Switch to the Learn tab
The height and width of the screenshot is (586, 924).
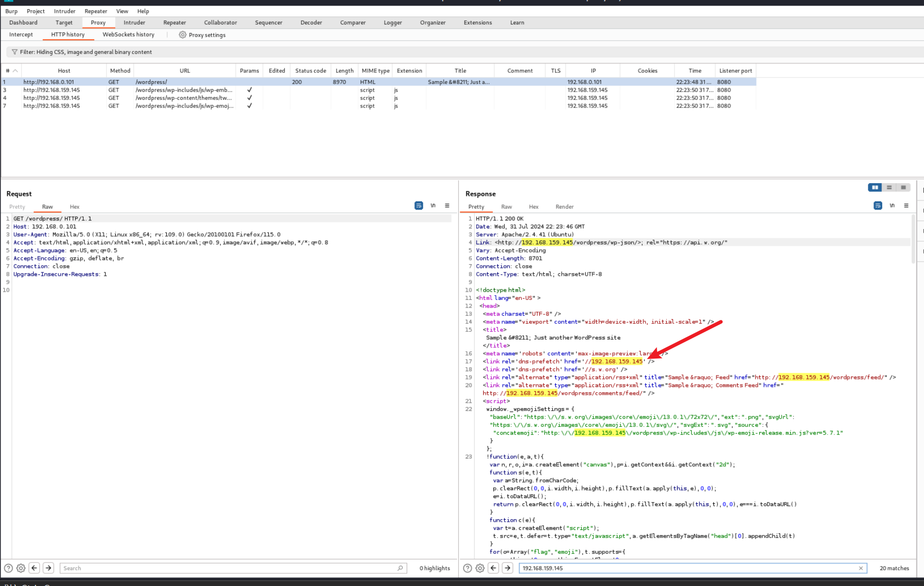pos(517,22)
